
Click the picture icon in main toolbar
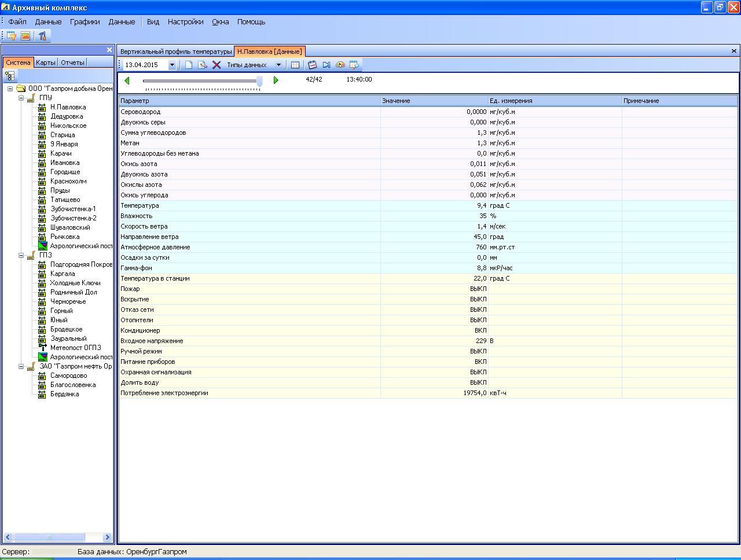(25, 36)
